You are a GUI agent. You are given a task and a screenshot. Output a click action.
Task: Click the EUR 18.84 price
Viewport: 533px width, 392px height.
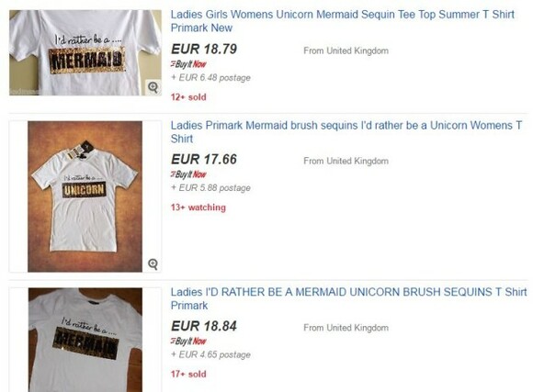pyautogui.click(x=204, y=326)
